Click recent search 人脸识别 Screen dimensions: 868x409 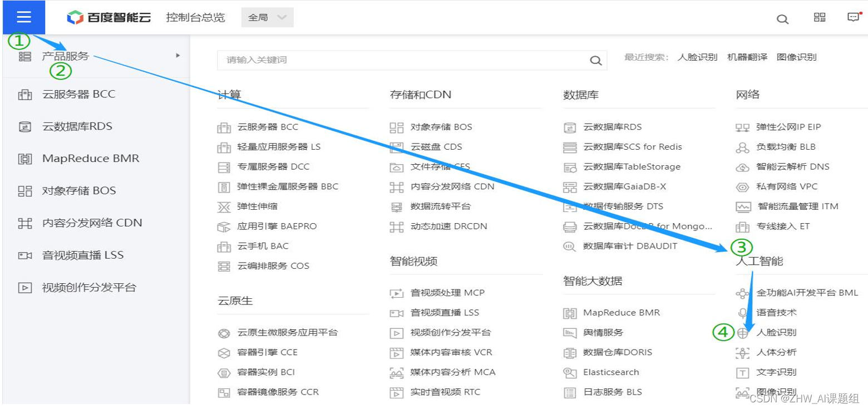pos(697,57)
